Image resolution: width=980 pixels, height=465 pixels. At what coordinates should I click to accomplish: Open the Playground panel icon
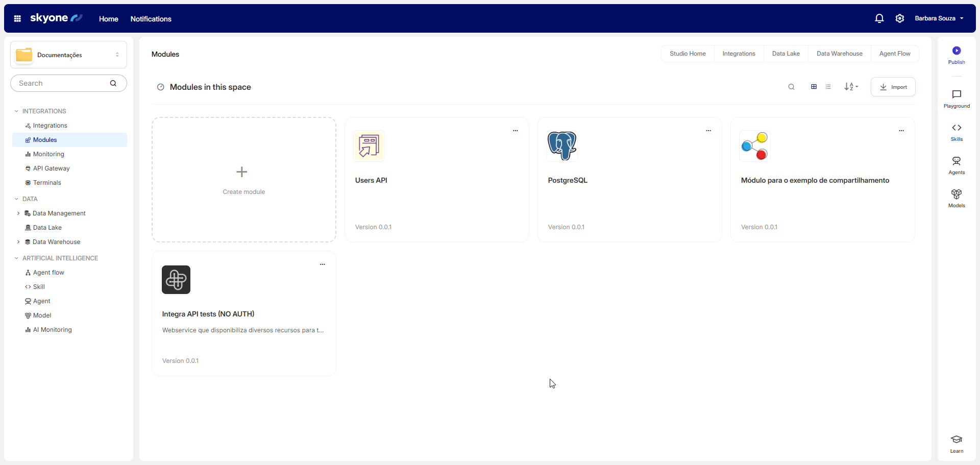(x=956, y=95)
